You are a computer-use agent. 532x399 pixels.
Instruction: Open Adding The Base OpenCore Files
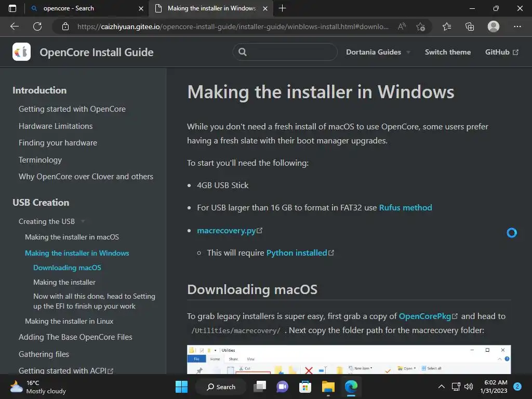(x=75, y=337)
